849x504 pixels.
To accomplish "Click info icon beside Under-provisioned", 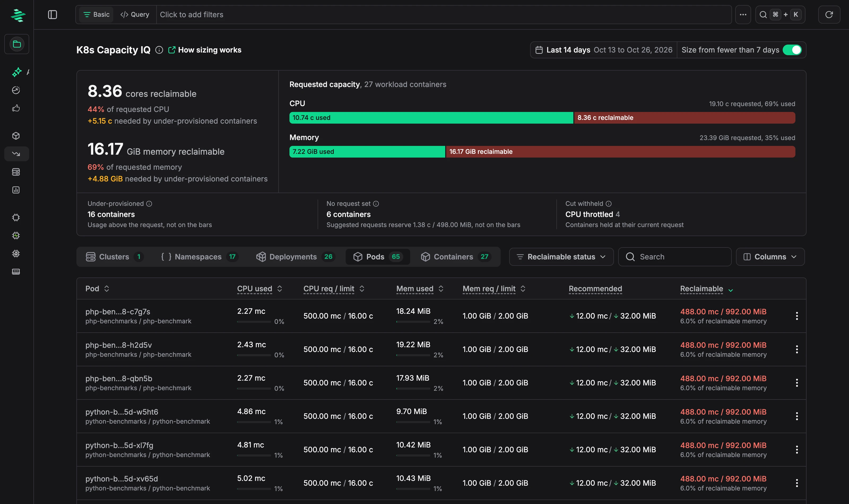I will tap(149, 203).
